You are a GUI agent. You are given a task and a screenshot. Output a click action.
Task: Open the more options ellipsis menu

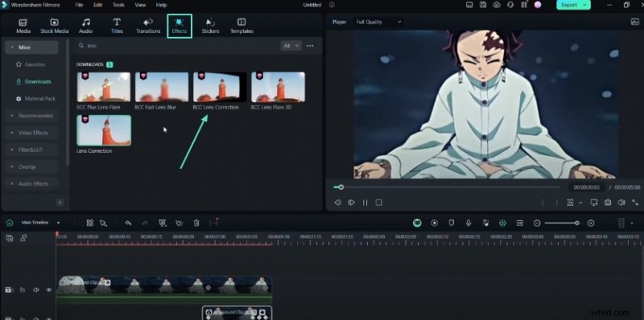[x=310, y=46]
